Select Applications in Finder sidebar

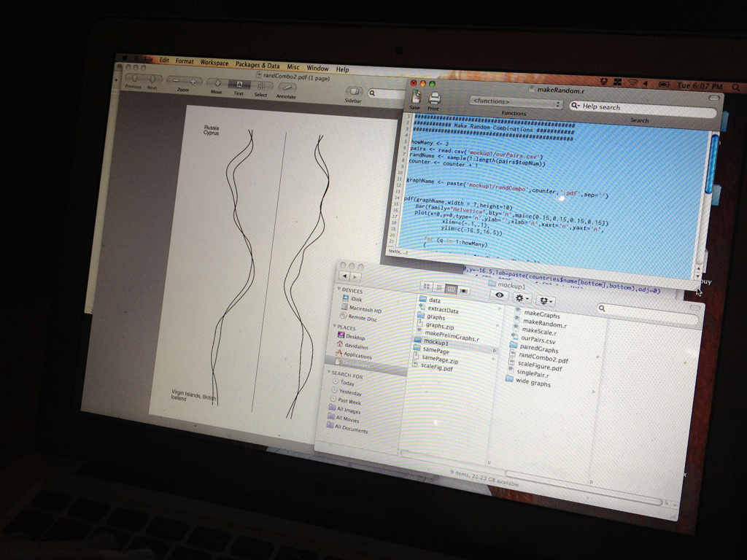tap(357, 356)
